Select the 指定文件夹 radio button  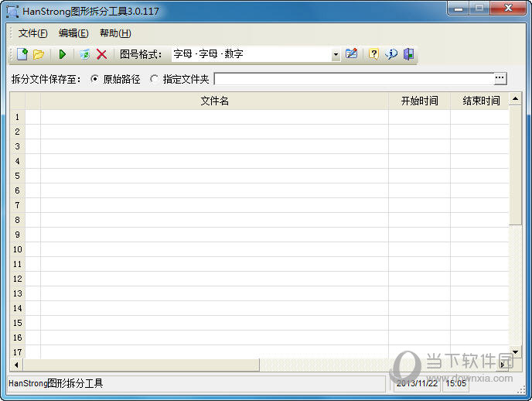pyautogui.click(x=154, y=79)
